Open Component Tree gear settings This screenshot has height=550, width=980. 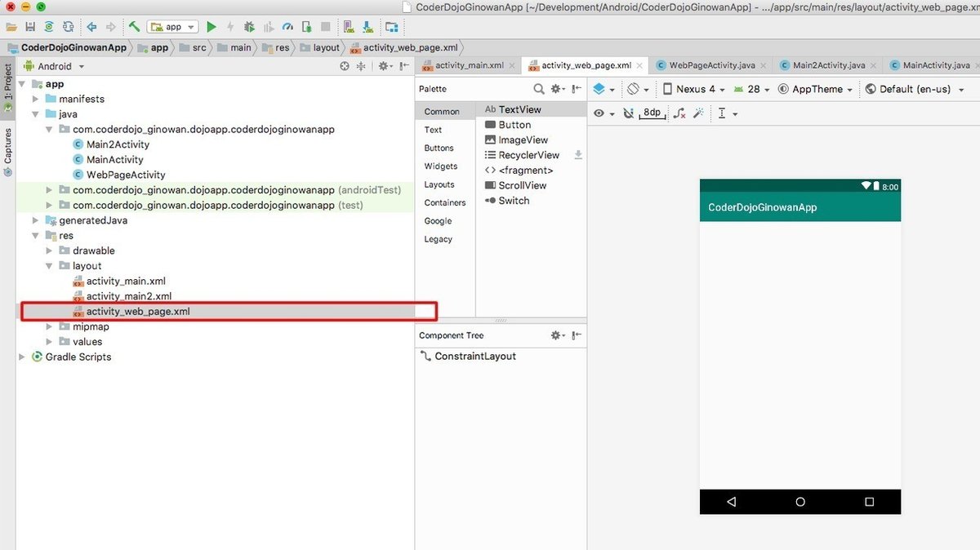pyautogui.click(x=558, y=335)
